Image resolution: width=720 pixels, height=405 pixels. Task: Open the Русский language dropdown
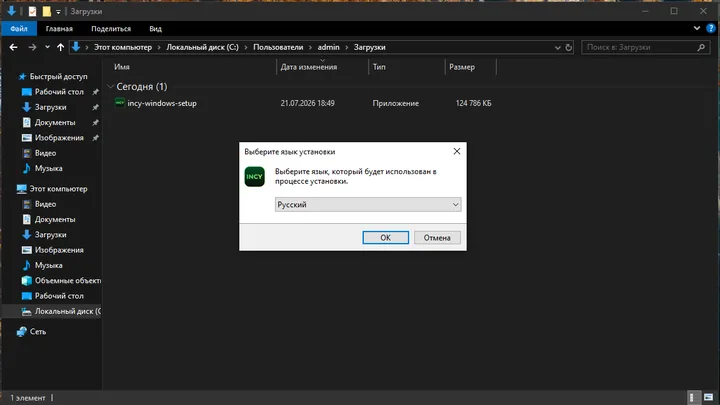click(368, 204)
